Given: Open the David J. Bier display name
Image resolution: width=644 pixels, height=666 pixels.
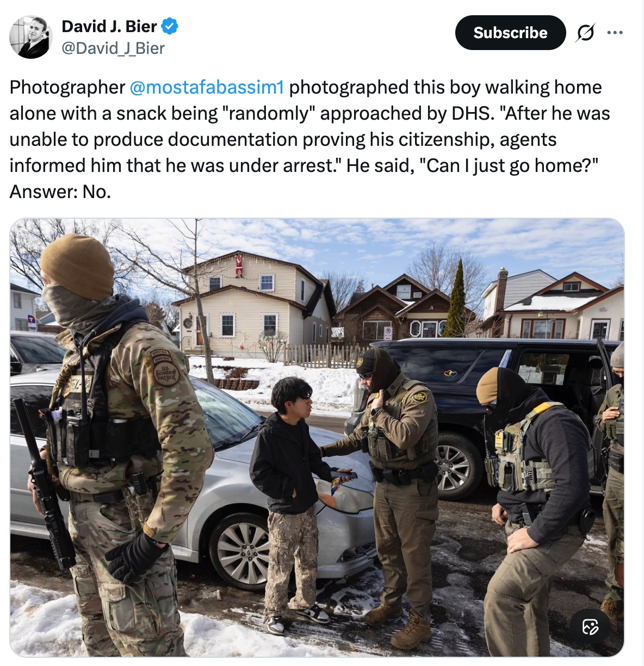Looking at the screenshot, I should coord(109,26).
